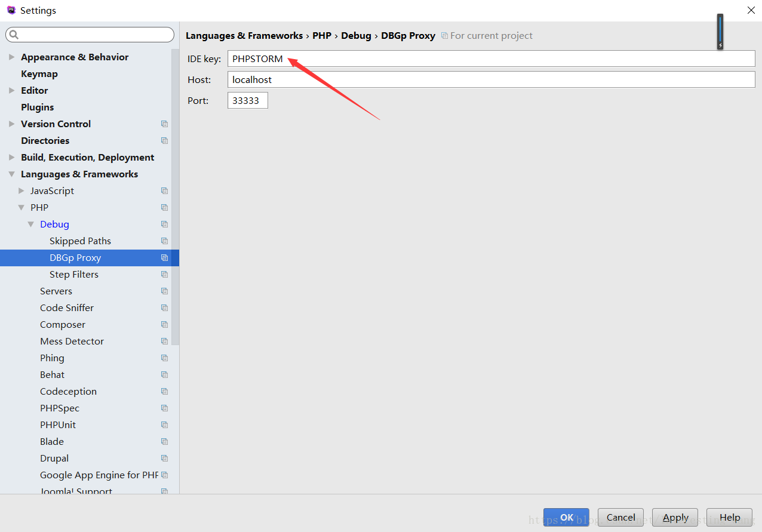Open Code Sniffer settings
The image size is (762, 532).
pos(67,308)
